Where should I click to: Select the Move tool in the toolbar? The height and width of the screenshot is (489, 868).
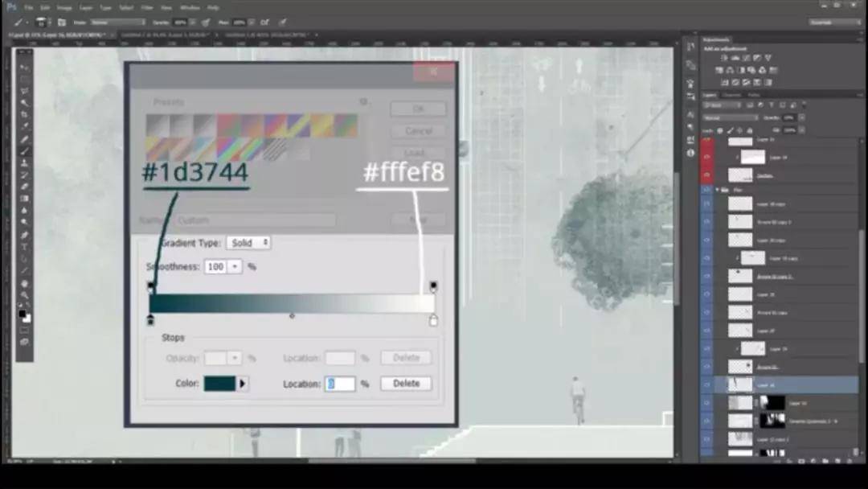point(25,68)
